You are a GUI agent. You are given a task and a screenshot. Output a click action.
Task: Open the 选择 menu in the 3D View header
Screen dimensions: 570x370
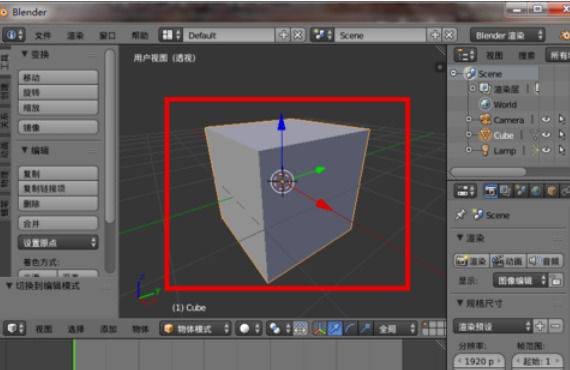(x=76, y=329)
